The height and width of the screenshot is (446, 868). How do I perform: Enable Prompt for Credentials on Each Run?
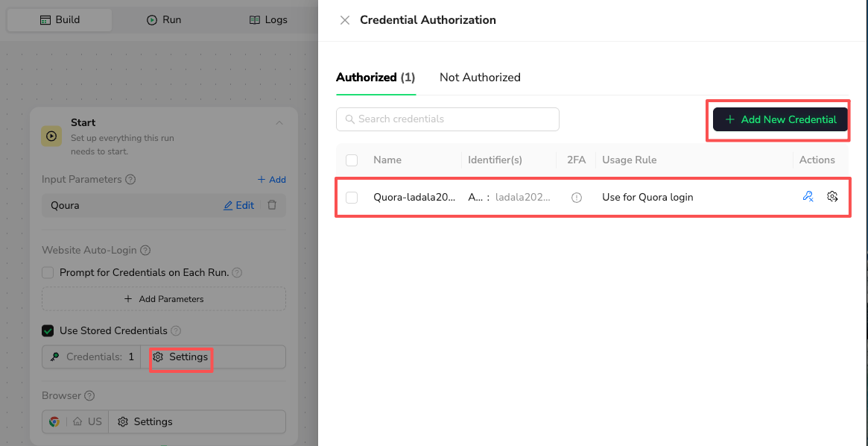coord(48,273)
